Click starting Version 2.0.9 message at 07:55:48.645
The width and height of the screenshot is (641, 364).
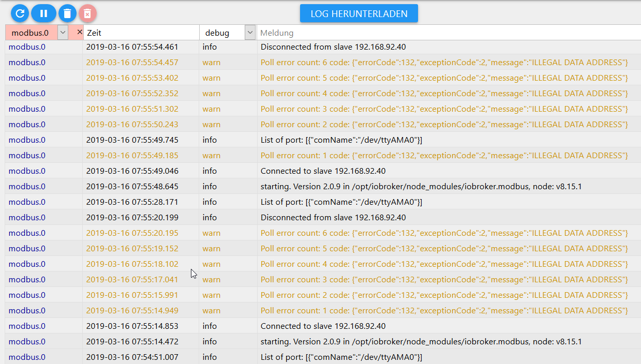421,187
